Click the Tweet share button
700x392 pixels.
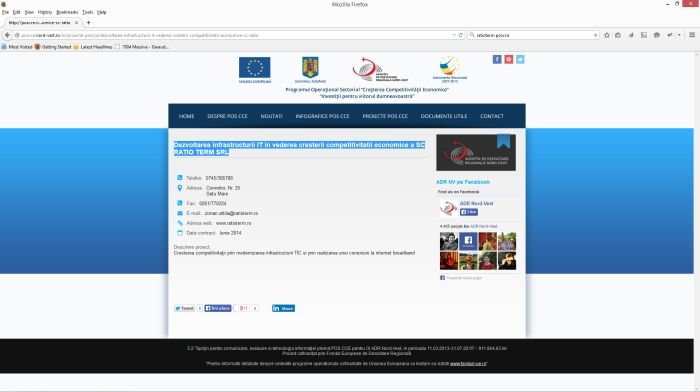184,308
